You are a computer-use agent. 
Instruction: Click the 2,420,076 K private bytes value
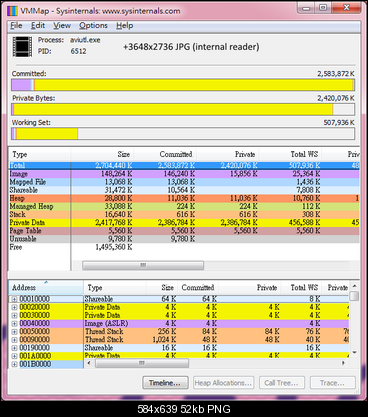click(336, 98)
